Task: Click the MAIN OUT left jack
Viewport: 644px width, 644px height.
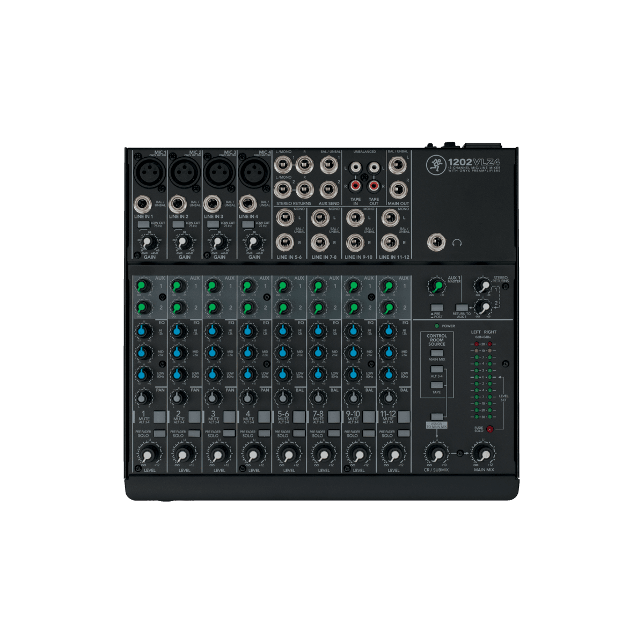Action: coord(398,166)
